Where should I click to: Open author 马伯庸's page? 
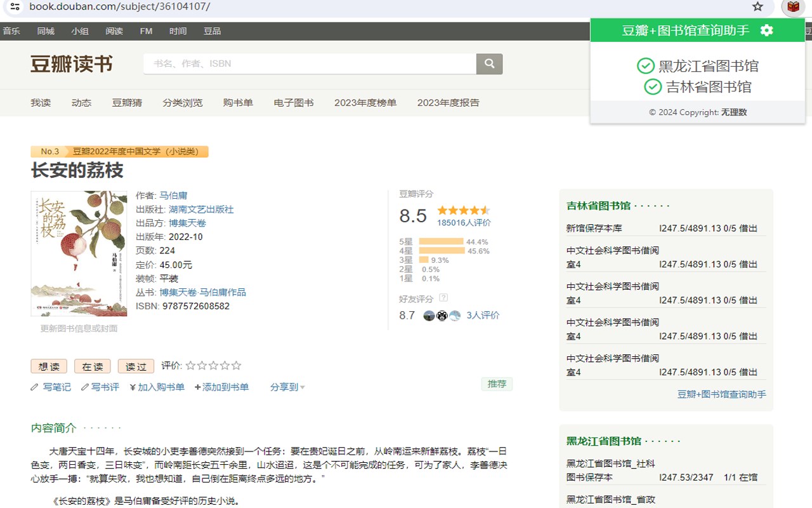[173, 196]
